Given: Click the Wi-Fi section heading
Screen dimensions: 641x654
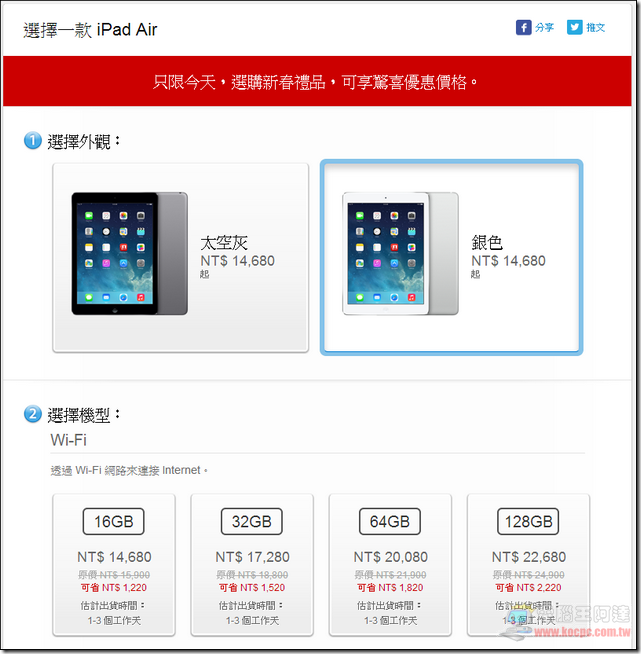Looking at the screenshot, I should [68, 440].
